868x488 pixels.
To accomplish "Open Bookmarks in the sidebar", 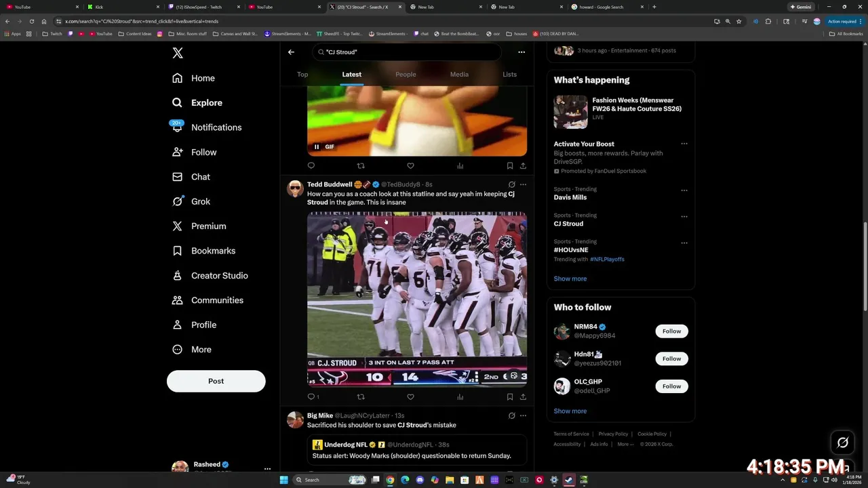I will click(x=203, y=251).
